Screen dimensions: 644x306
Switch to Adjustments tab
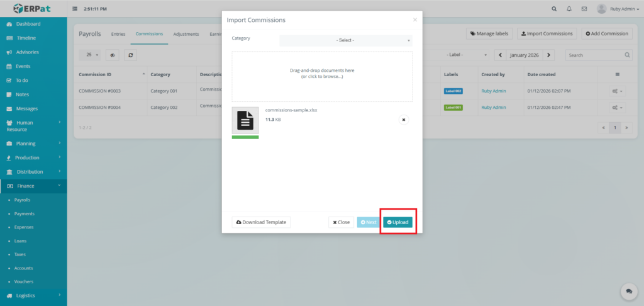coord(186,34)
